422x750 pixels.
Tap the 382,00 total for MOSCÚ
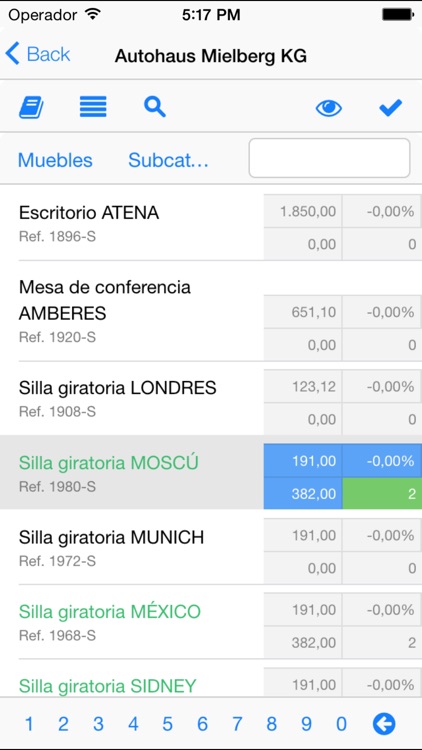pyautogui.click(x=302, y=493)
